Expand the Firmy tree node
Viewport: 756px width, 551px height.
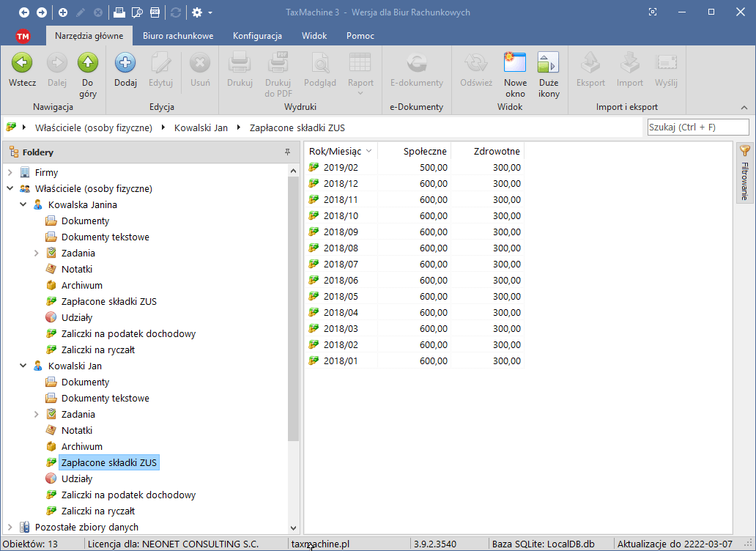pos(10,173)
